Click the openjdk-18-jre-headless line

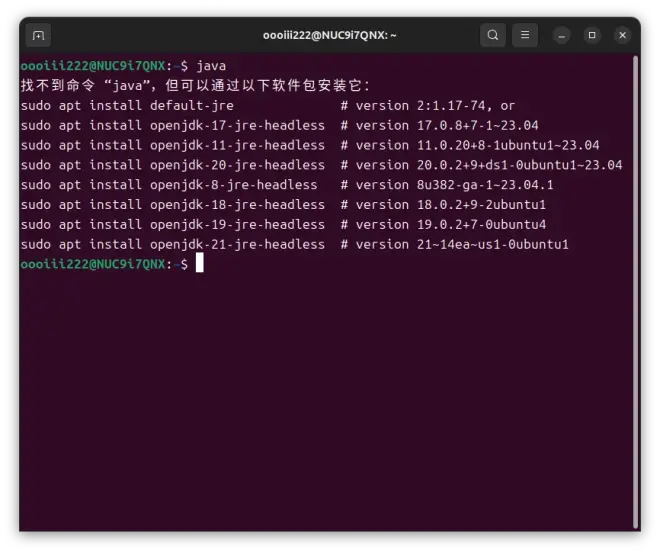tap(283, 205)
